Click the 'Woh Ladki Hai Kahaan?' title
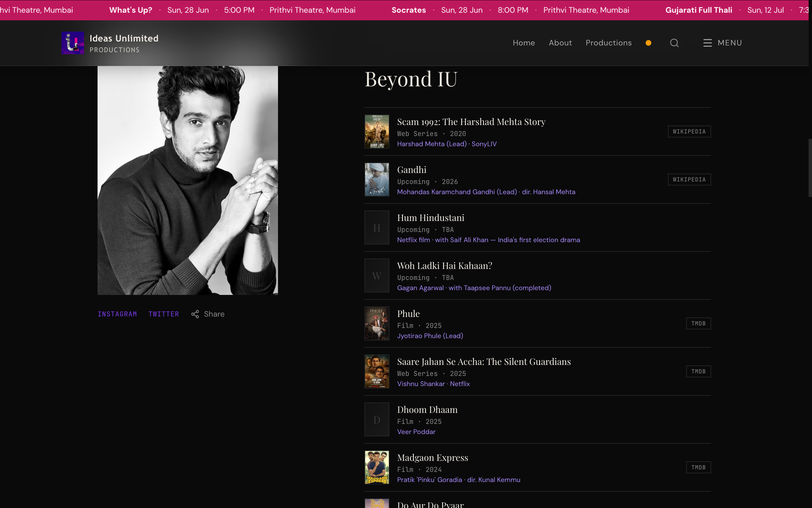This screenshot has width=812, height=508. [445, 266]
